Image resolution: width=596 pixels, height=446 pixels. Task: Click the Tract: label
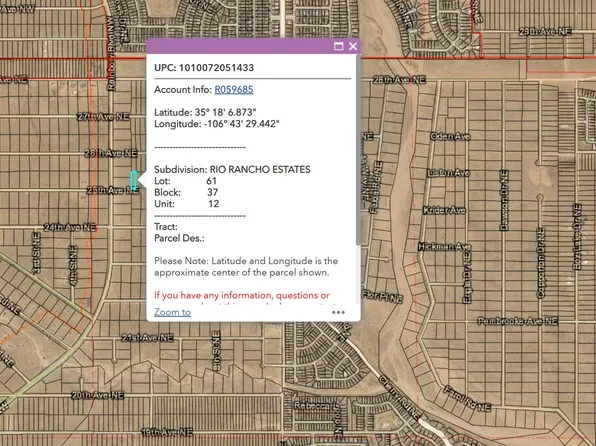coord(166,227)
